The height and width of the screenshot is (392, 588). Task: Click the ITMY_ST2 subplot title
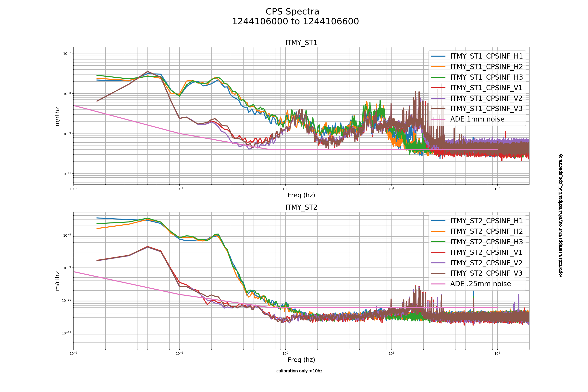(301, 207)
